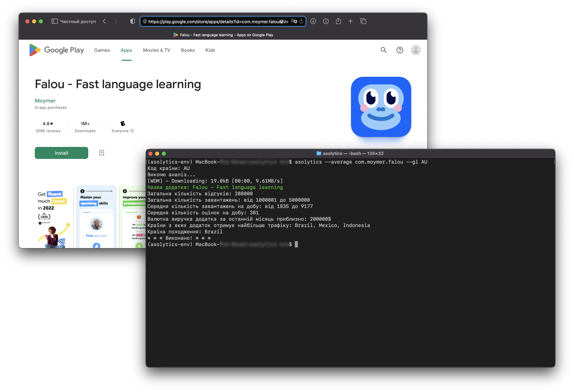Open the 'Get fluent much faster' screenshot
The image size is (574, 392).
tap(54, 217)
